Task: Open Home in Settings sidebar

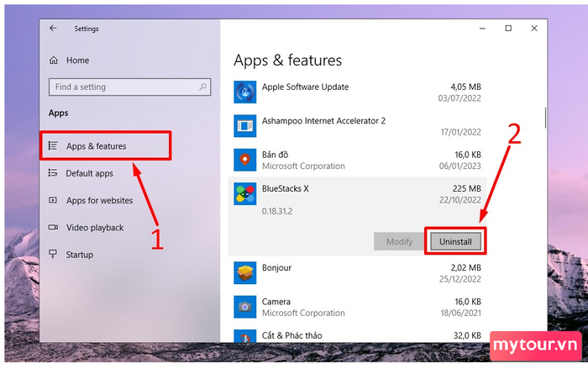Action: tap(77, 61)
